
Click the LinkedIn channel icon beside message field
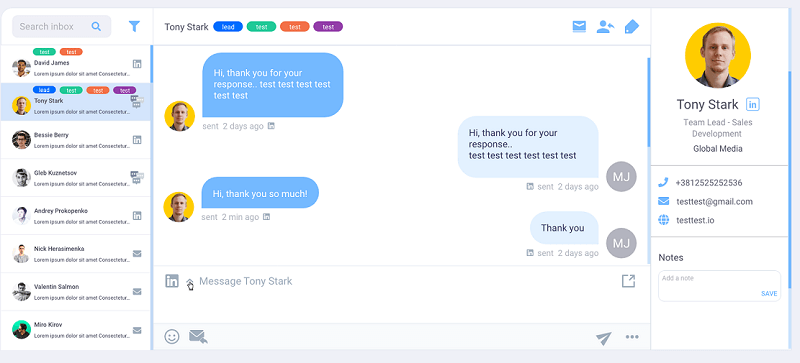pyautogui.click(x=172, y=281)
